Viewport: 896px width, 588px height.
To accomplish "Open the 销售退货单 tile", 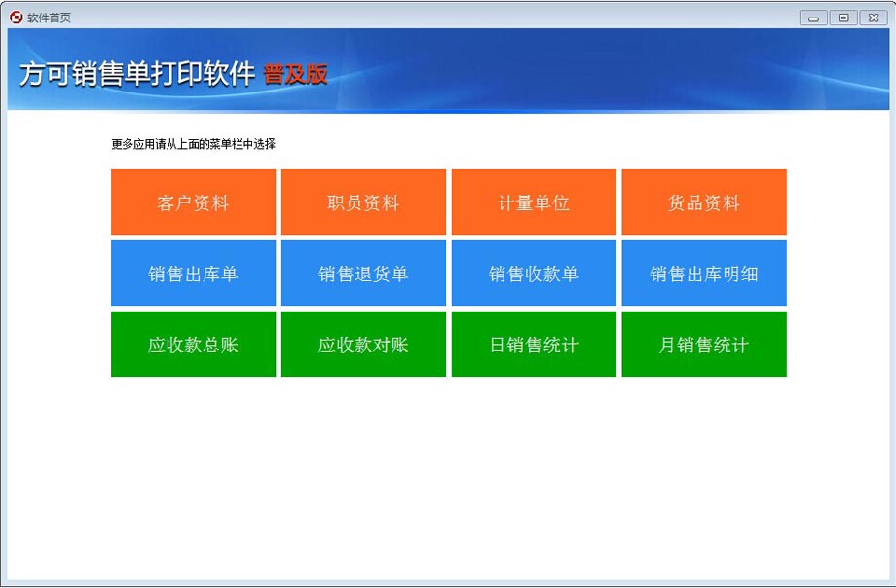I will [x=363, y=274].
